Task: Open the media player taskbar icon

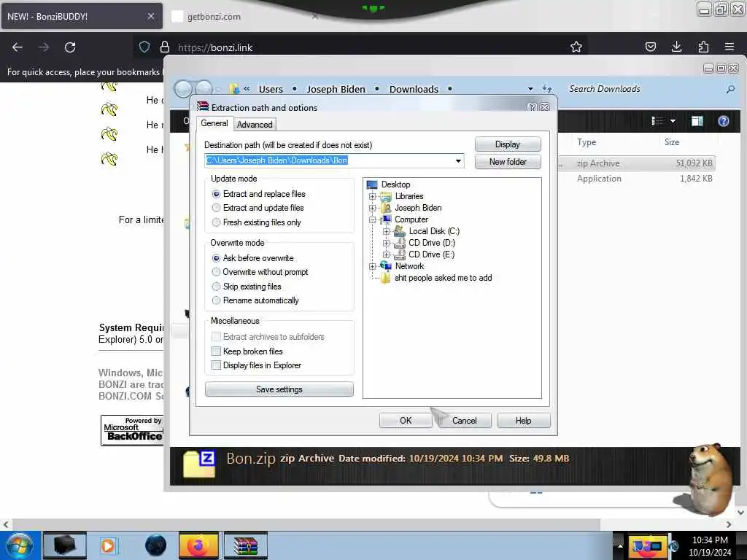Action: (x=108, y=545)
